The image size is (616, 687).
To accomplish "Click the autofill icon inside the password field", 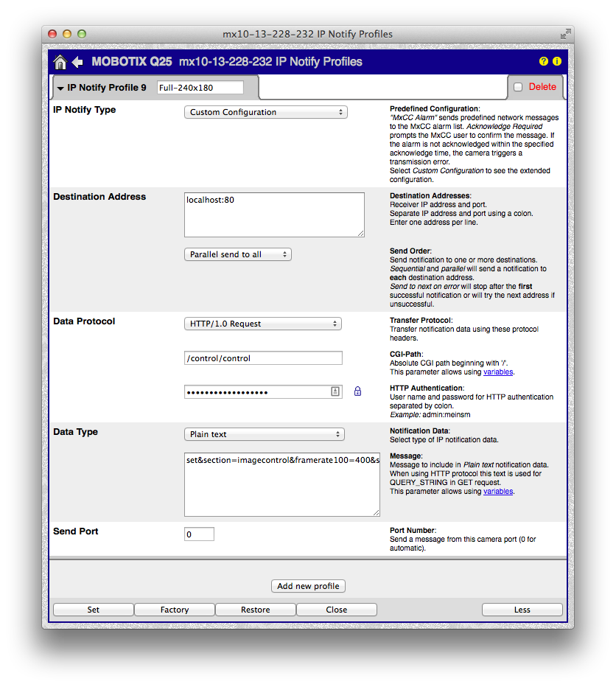I will click(x=335, y=391).
